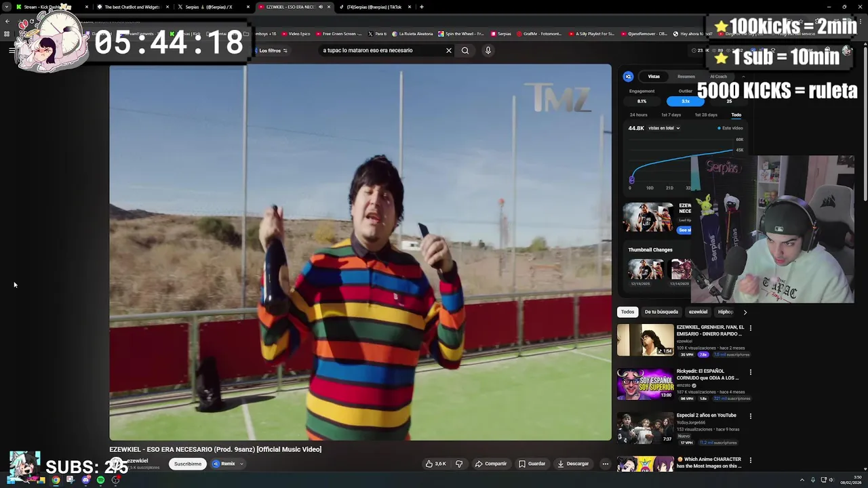This screenshot has width=868, height=488.
Task: Open the 'DINERO RAPIDO' suggested video thumbnail
Action: click(645, 340)
